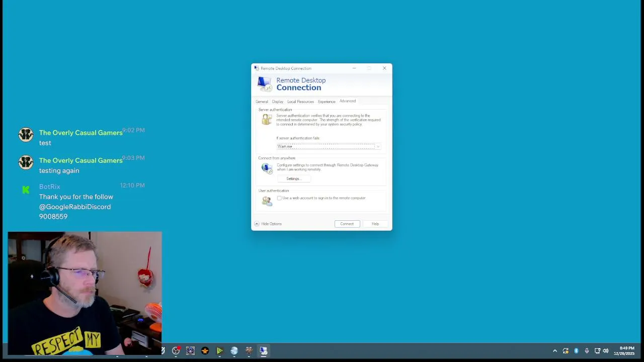Open Help in Remote Desktop Connection
The height and width of the screenshot is (362, 644).
tap(375, 224)
